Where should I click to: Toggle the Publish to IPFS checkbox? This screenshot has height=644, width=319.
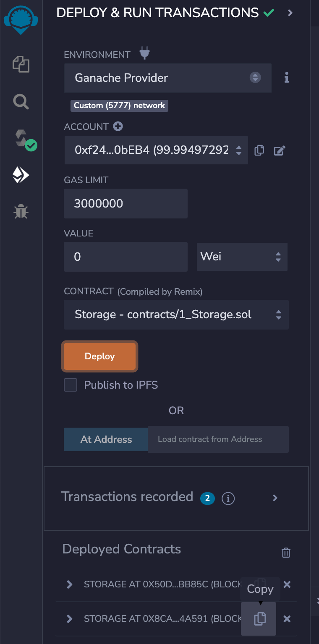[x=71, y=385]
